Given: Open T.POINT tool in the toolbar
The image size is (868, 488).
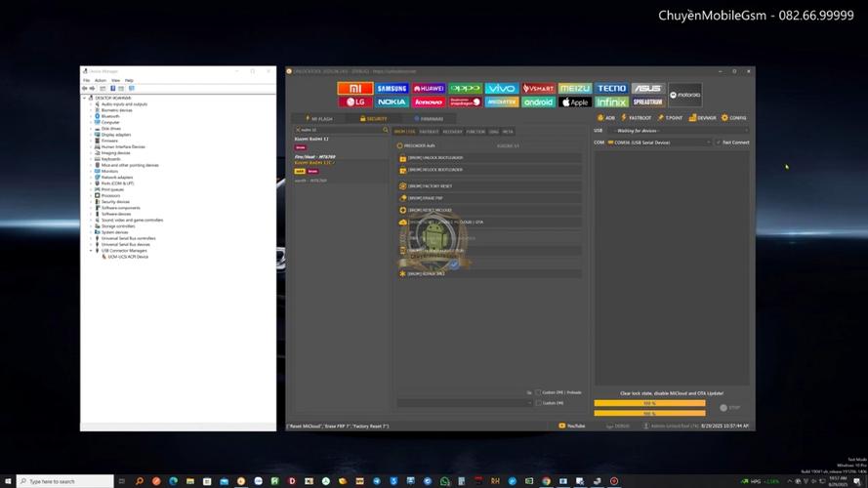Looking at the screenshot, I should point(670,118).
